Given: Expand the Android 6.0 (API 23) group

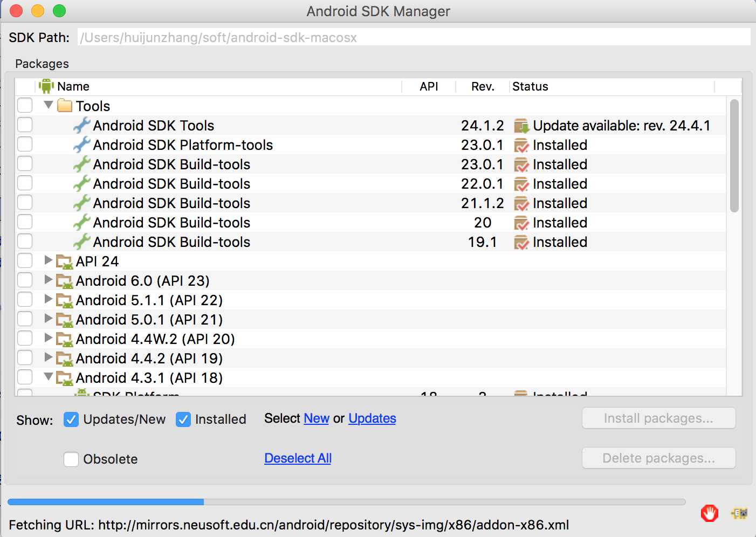Looking at the screenshot, I should [49, 280].
